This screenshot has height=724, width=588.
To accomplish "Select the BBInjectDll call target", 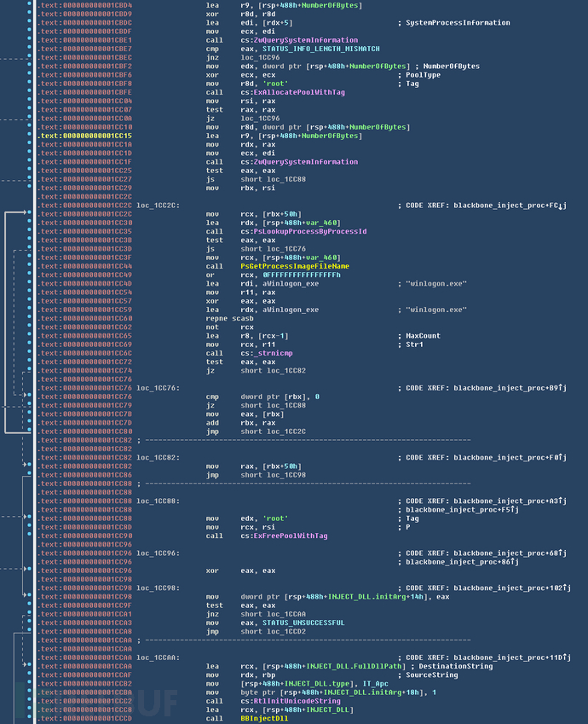I will [x=263, y=719].
